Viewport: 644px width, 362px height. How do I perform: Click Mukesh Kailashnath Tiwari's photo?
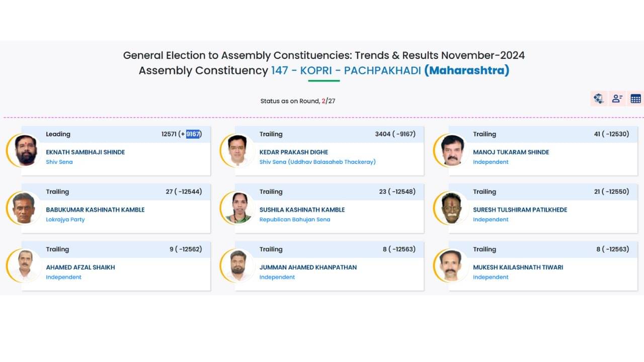[x=451, y=265]
